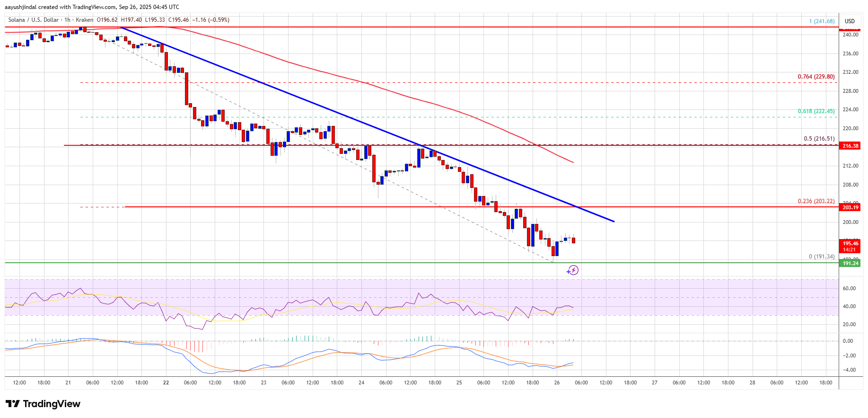868x418 pixels.
Task: Click the 216.38 red price label
Action: (x=850, y=146)
